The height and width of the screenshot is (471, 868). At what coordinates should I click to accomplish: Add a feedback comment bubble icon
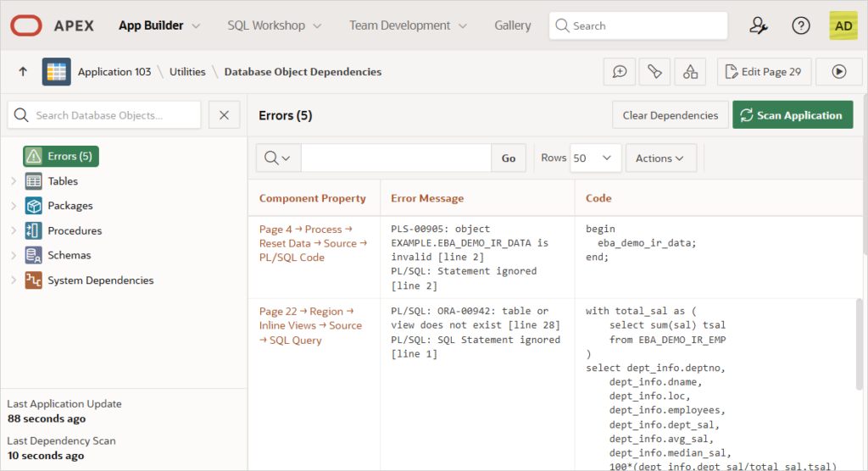[620, 71]
